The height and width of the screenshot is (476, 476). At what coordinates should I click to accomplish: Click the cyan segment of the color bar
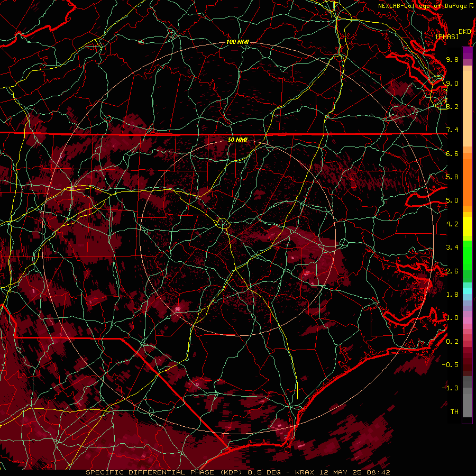467,291
